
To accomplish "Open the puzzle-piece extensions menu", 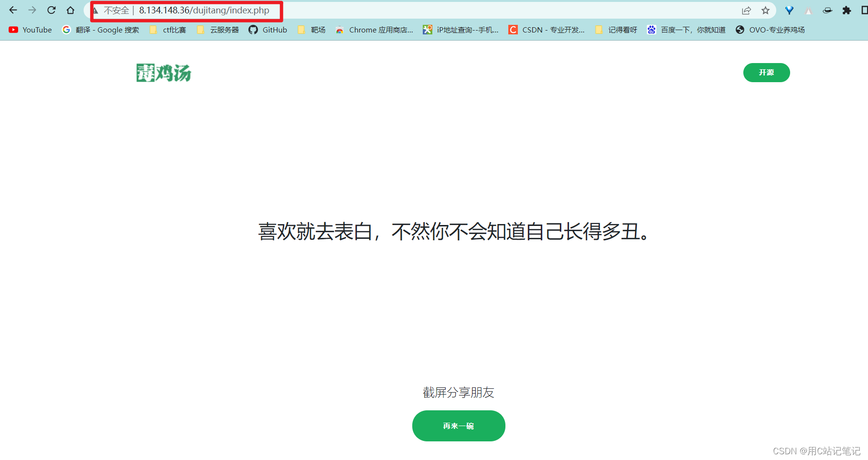I will coord(847,11).
